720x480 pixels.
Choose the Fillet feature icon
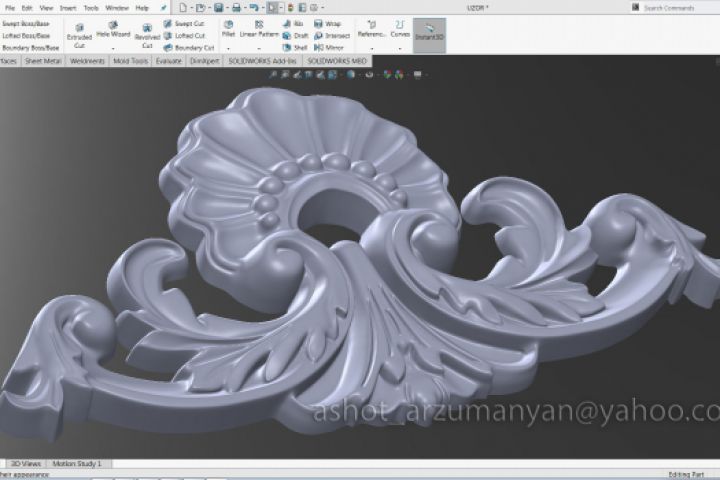(x=228, y=28)
